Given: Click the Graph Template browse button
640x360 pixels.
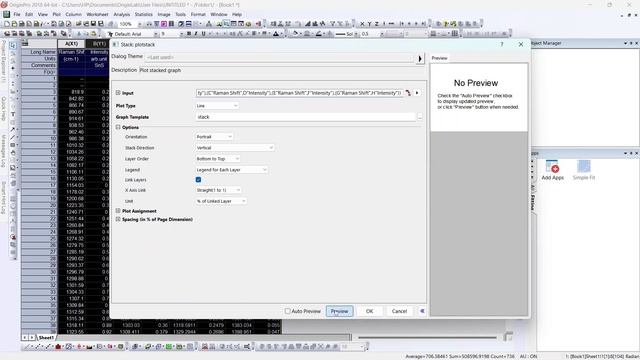Looking at the screenshot, I should pos(420,117).
